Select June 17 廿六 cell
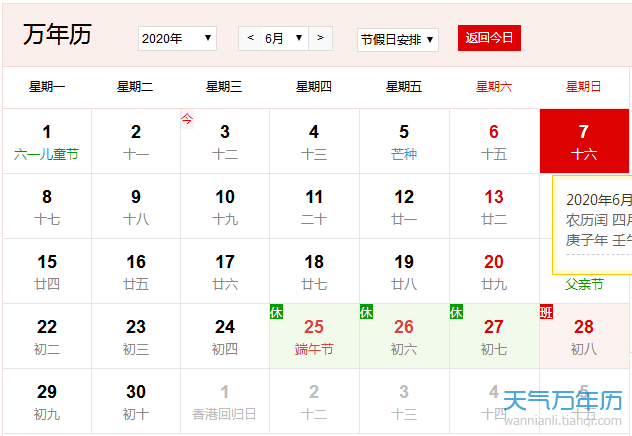The image size is (632, 436). pos(225,271)
